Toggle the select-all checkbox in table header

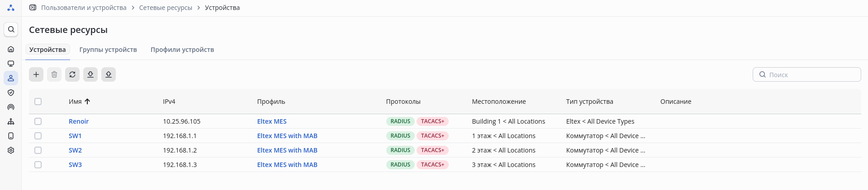[38, 102]
